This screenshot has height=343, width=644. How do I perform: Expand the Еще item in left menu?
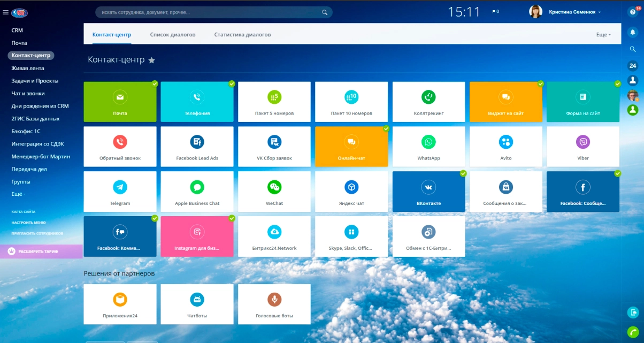18,194
